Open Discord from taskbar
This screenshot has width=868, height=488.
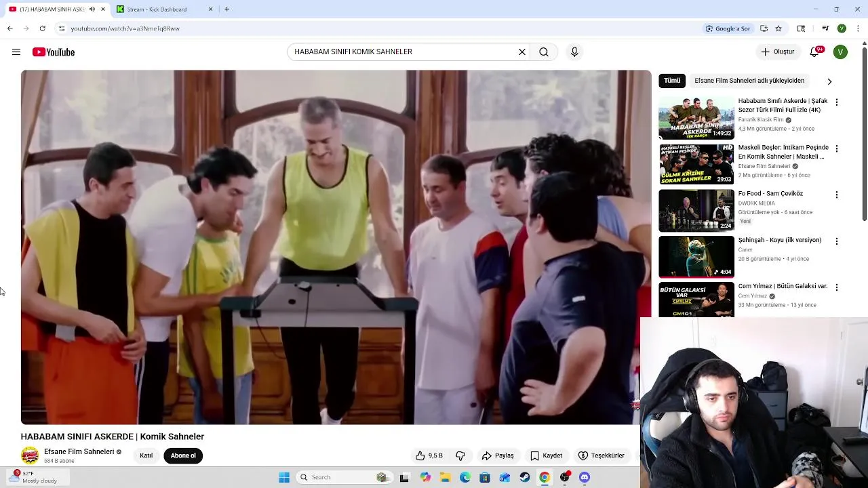pyautogui.click(x=585, y=477)
